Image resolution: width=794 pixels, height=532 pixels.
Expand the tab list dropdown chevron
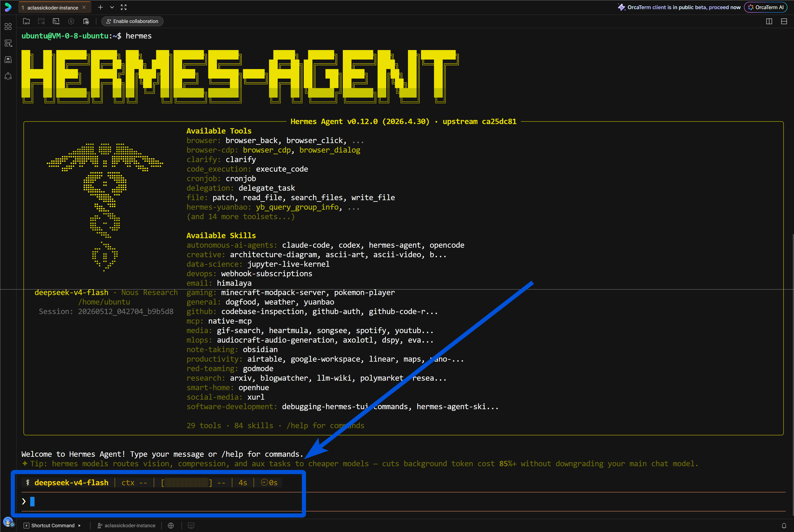(x=112, y=7)
